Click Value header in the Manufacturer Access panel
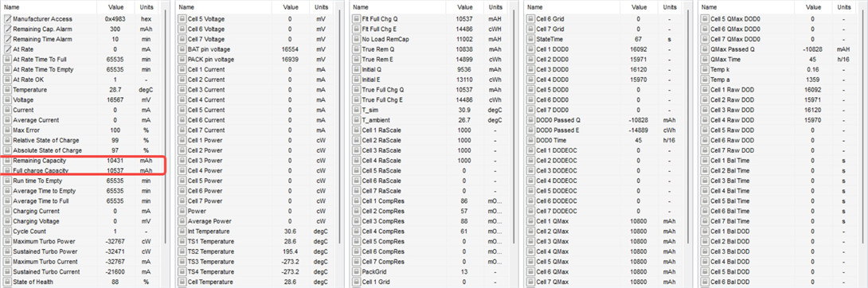Screen dimensions: 868x288 pos(115,7)
